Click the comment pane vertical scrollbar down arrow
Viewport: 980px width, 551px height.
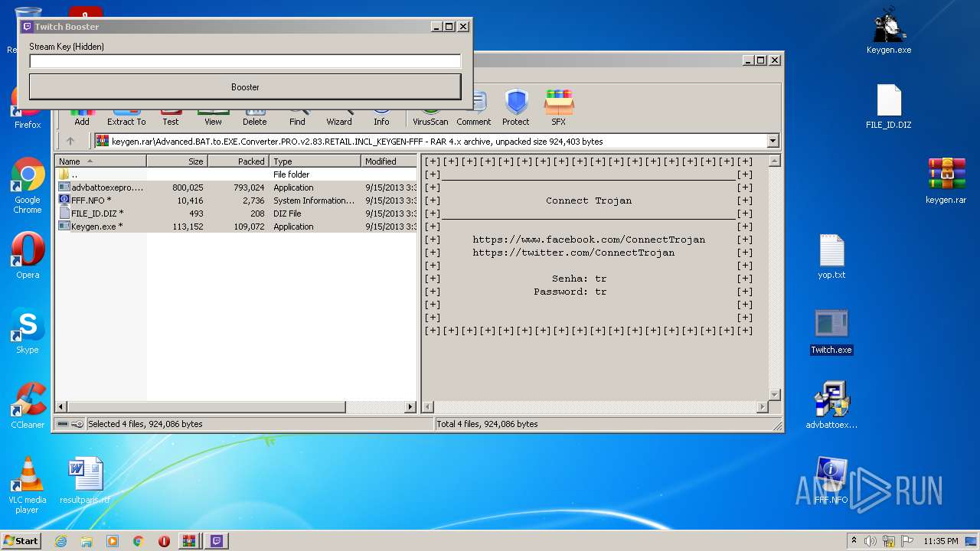(774, 395)
